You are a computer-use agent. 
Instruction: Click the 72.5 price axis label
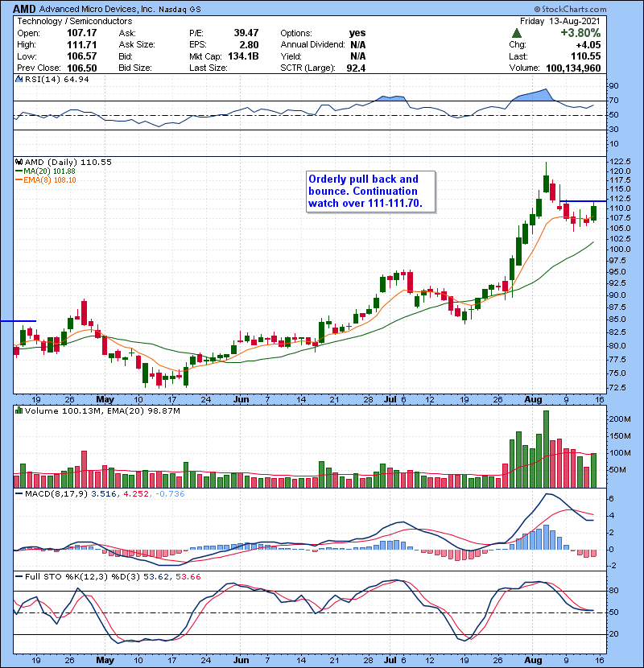617,388
